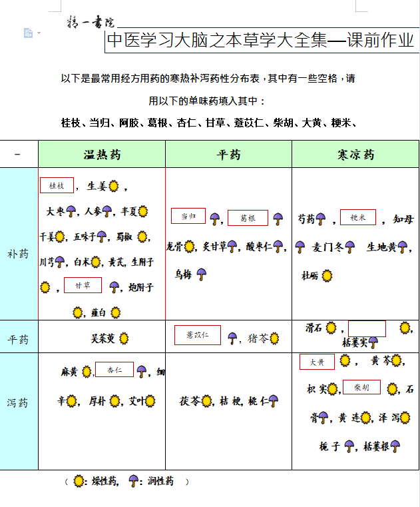
Task: Click the umbrella icon after 大枣
Action: (71, 211)
